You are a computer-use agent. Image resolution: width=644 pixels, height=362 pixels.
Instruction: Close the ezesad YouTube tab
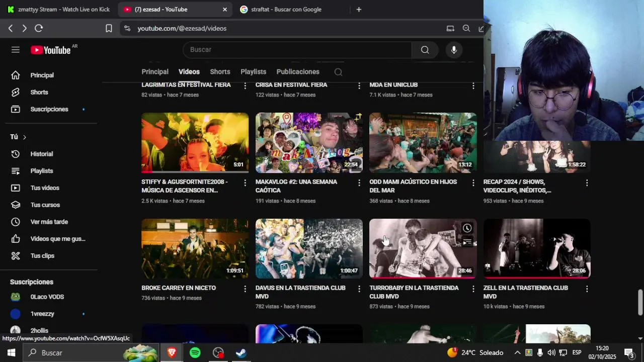click(225, 9)
